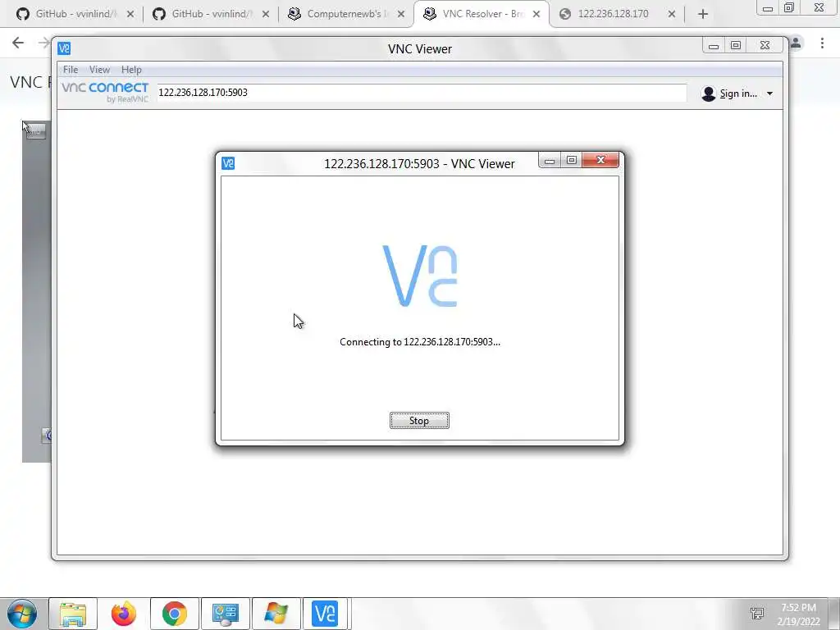Switch to the first GitHub browser tab
The width and height of the screenshot is (840, 630).
[74, 14]
